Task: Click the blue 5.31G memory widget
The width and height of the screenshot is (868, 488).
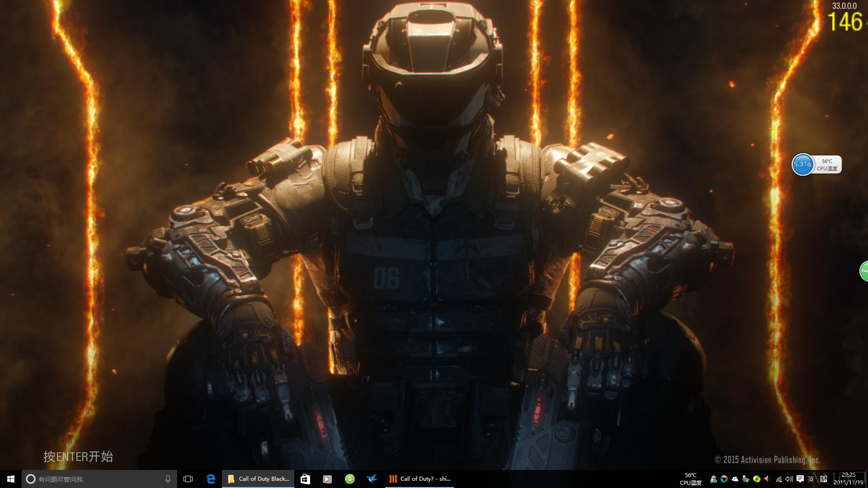Action: 803,164
